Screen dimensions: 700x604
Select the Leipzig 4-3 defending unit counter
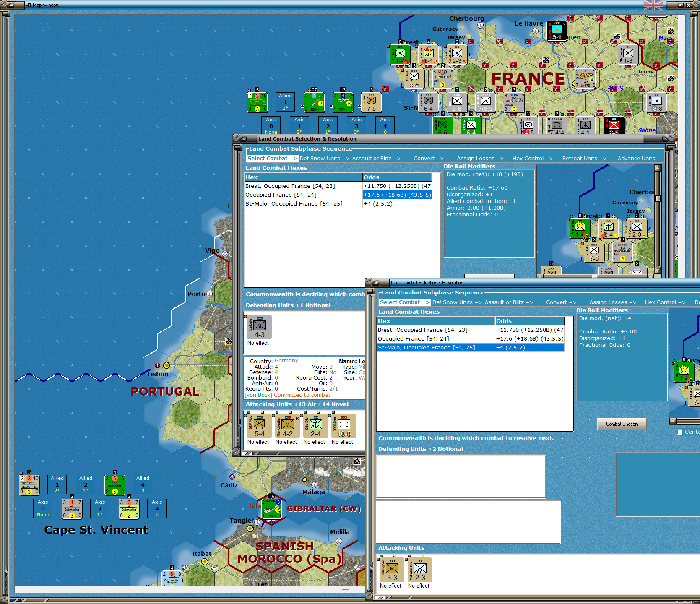[259, 327]
